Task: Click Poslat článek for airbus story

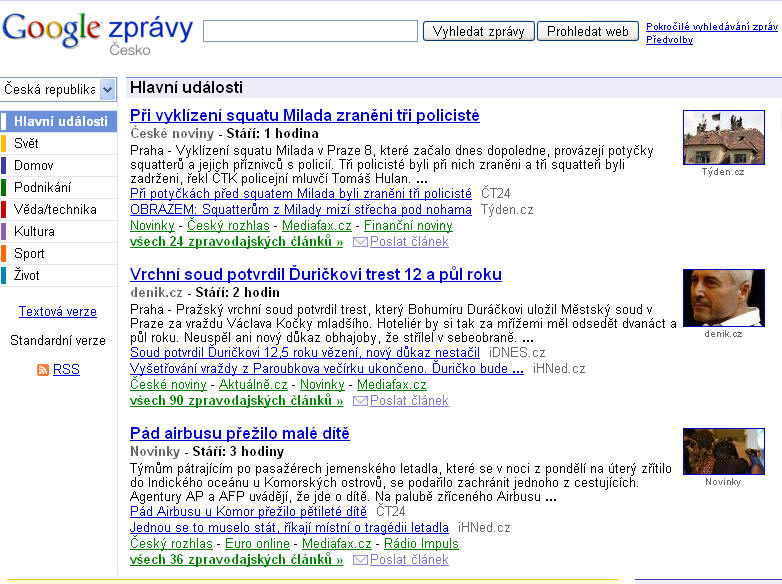Action: [x=409, y=560]
